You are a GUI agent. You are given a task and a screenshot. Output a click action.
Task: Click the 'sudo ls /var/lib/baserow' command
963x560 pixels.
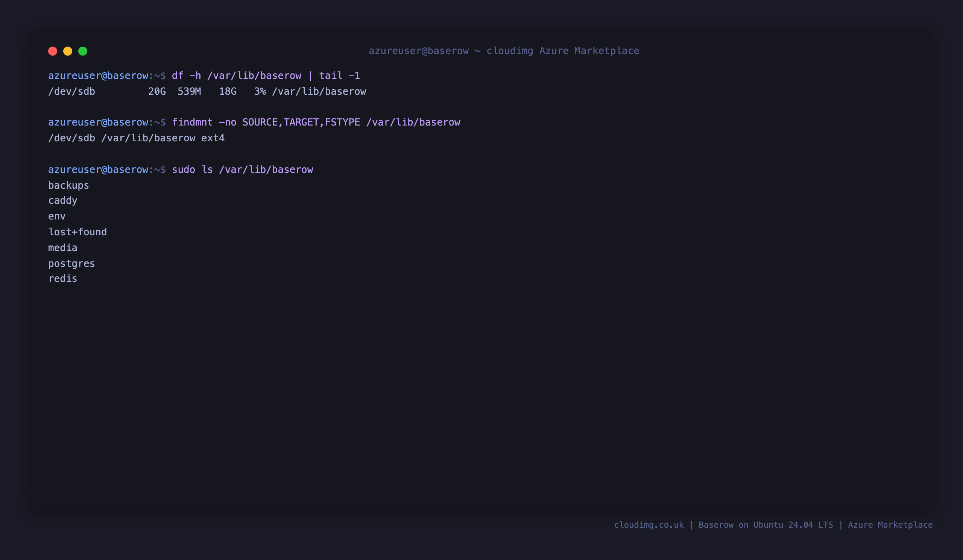242,170
